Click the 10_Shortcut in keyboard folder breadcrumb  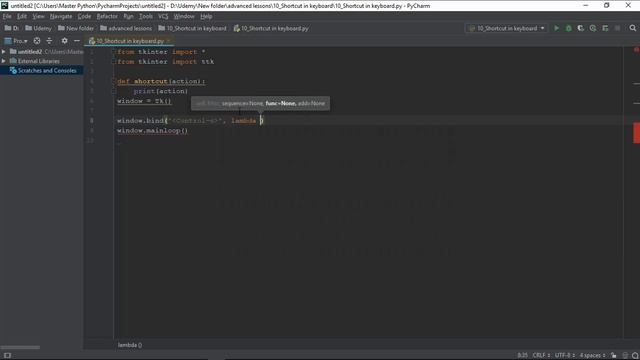tap(192, 28)
